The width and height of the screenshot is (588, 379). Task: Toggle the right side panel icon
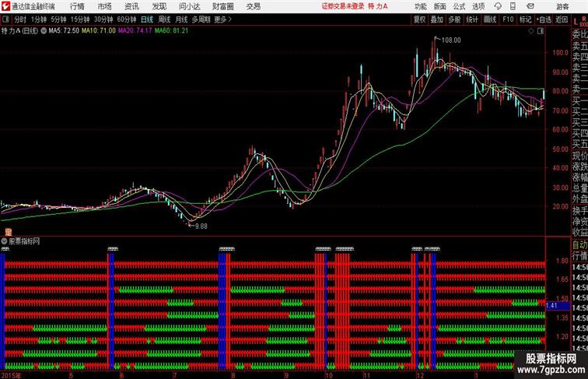541,31
